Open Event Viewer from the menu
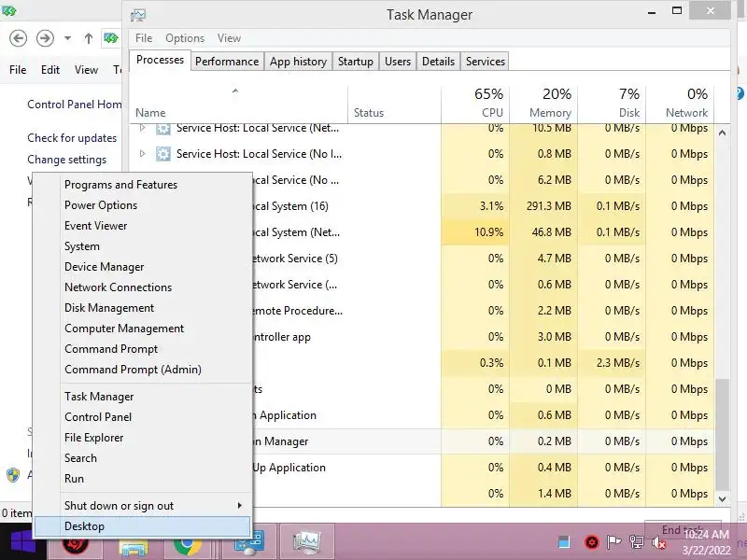Image resolution: width=747 pixels, height=560 pixels. (96, 226)
